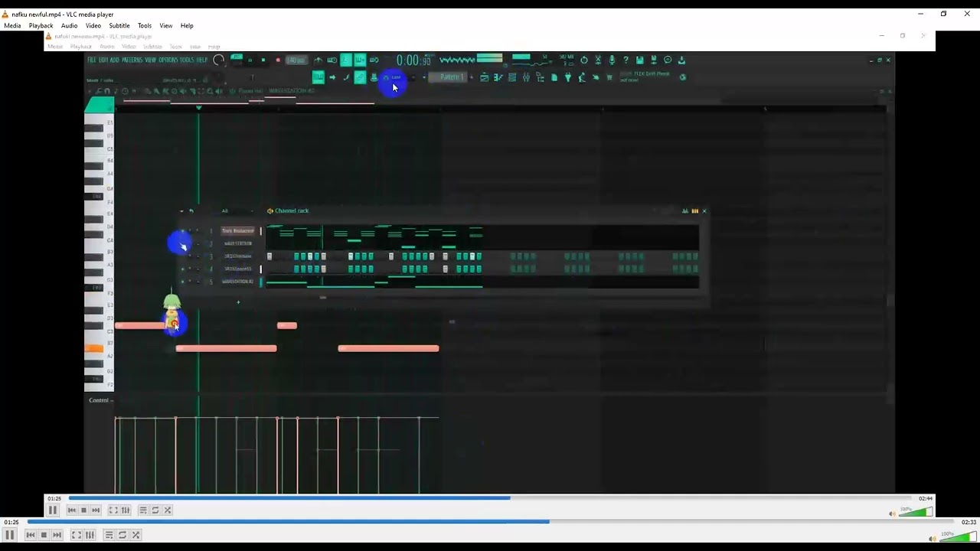Image resolution: width=980 pixels, height=551 pixels.
Task: Click the FL Studio time display
Action: click(414, 60)
